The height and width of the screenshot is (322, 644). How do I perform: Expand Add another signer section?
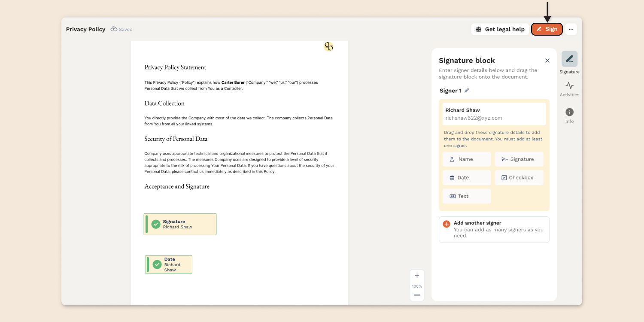pyautogui.click(x=494, y=229)
